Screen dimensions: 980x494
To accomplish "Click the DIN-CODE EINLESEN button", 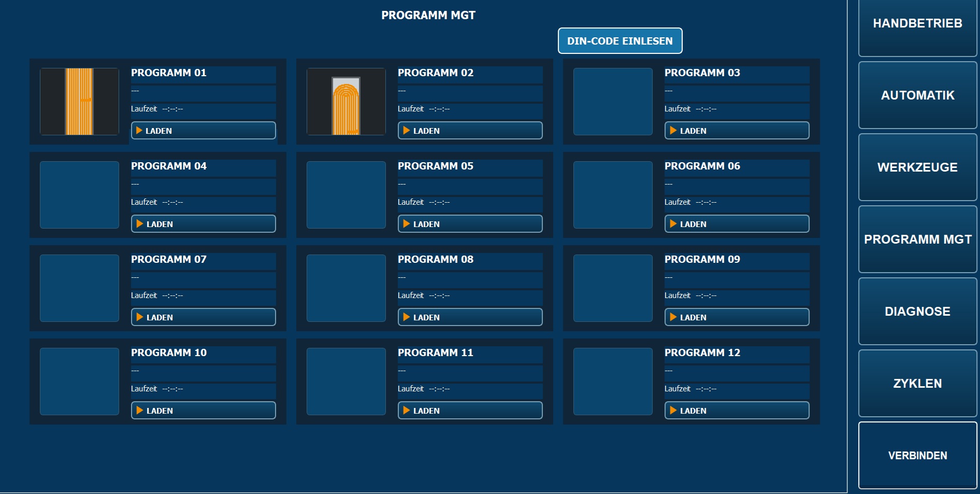I will 620,41.
